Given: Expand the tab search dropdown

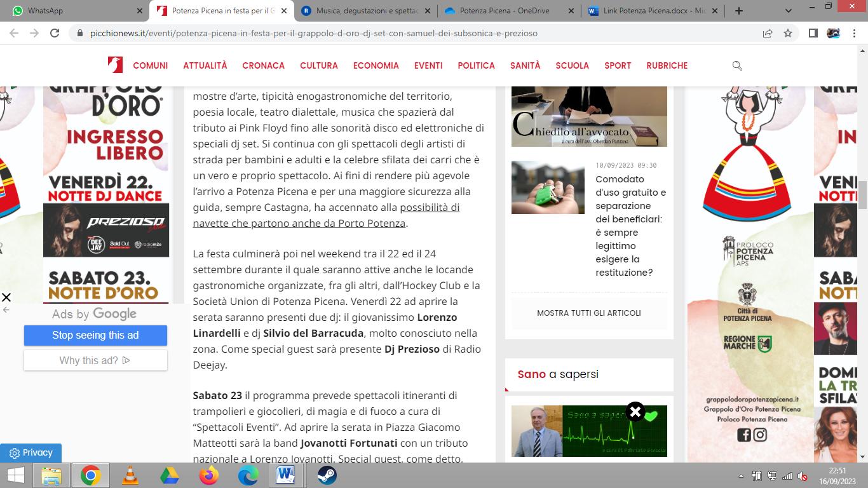Looking at the screenshot, I should pyautogui.click(x=789, y=11).
